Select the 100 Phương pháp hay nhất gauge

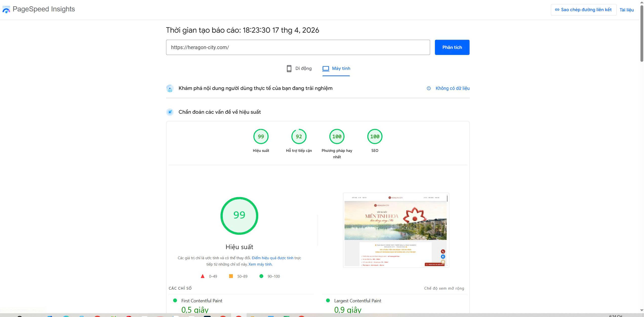pyautogui.click(x=337, y=136)
